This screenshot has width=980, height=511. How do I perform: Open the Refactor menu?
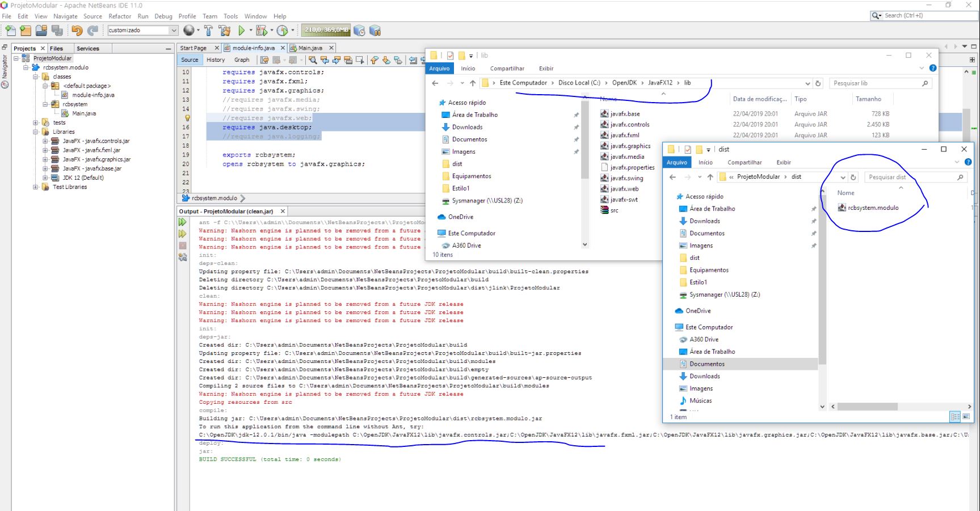[x=120, y=16]
